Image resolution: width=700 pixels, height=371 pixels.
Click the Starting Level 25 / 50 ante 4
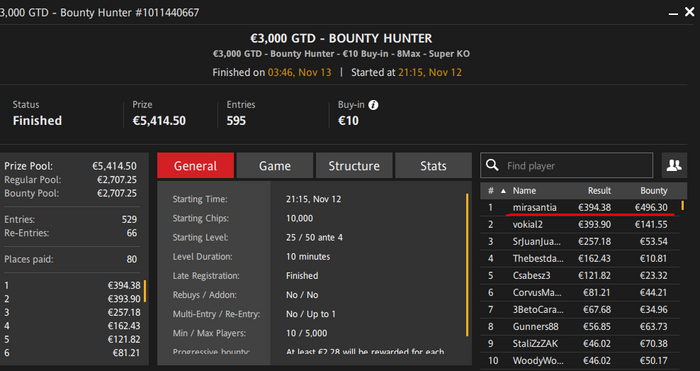314,238
